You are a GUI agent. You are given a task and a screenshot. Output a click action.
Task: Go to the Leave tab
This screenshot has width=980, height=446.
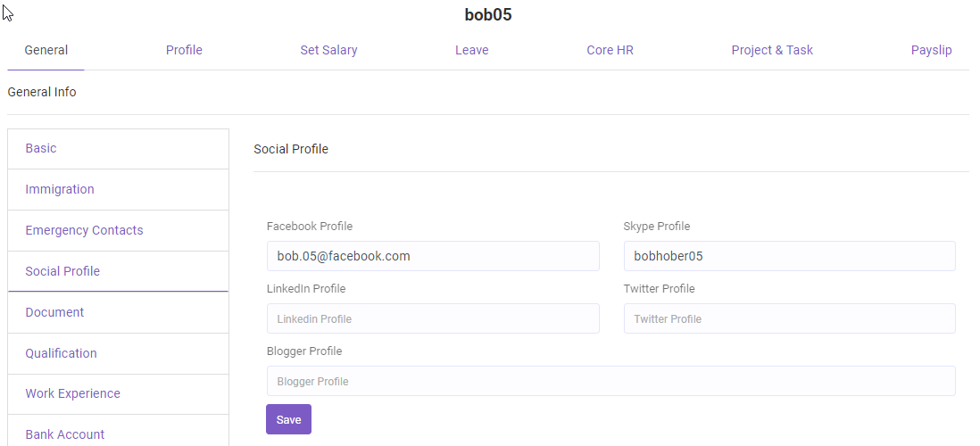(471, 50)
